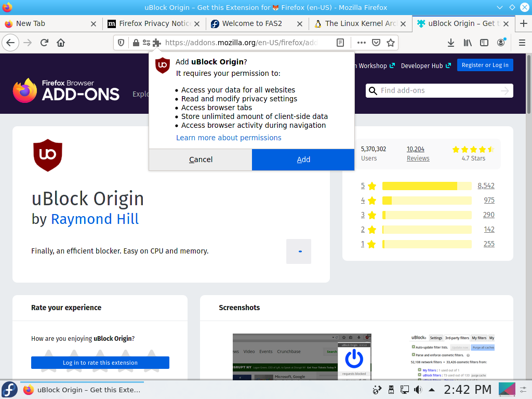Viewport: 532px width, 399px height.
Task: Open the network connection tray icon
Action: coord(404,390)
